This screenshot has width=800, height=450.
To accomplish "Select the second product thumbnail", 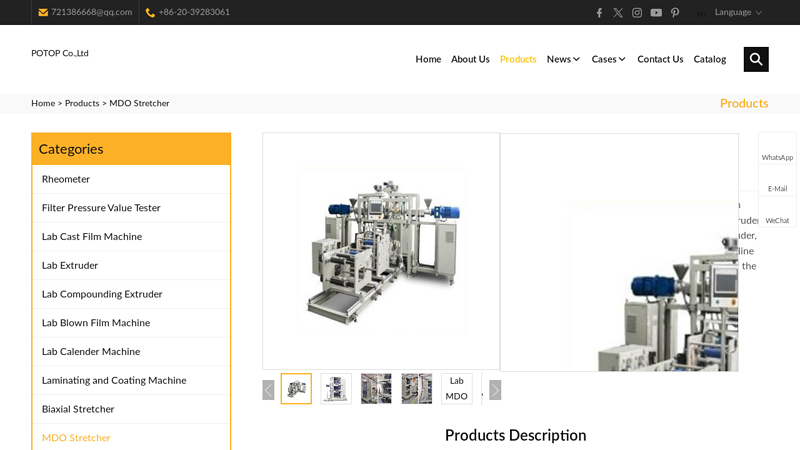I will (336, 389).
